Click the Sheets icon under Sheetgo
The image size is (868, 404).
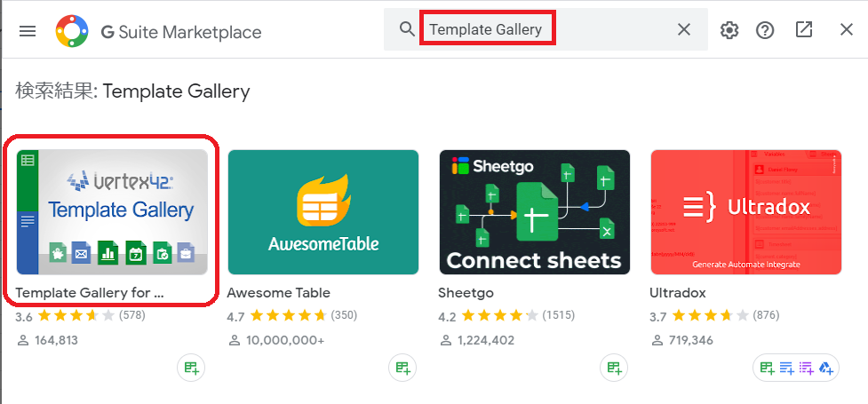[614, 368]
